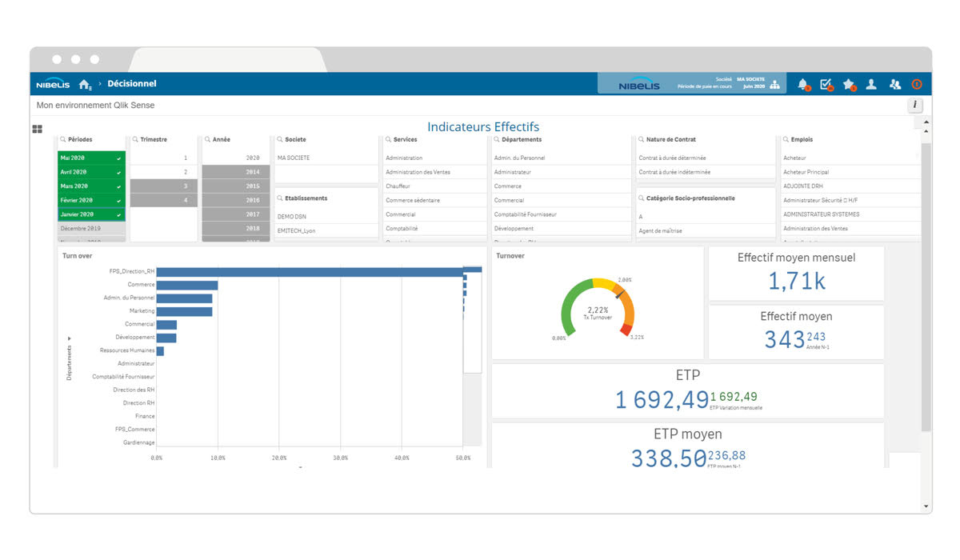
Task: Open the favorites star icon
Action: (849, 84)
